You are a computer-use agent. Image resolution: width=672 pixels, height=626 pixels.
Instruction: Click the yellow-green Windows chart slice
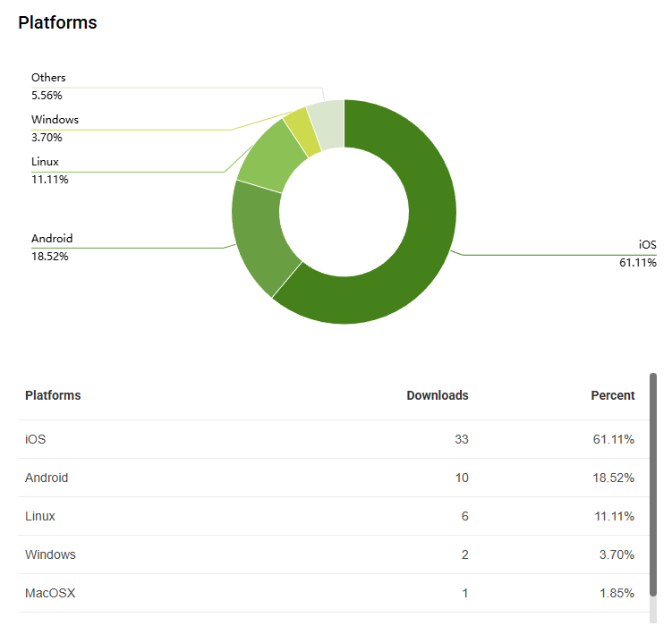pyautogui.click(x=300, y=131)
